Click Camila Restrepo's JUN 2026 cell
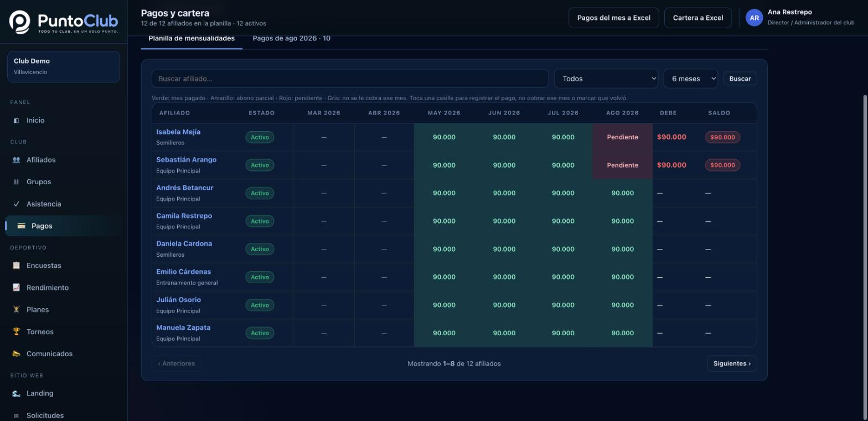The image size is (868, 421). tap(504, 221)
